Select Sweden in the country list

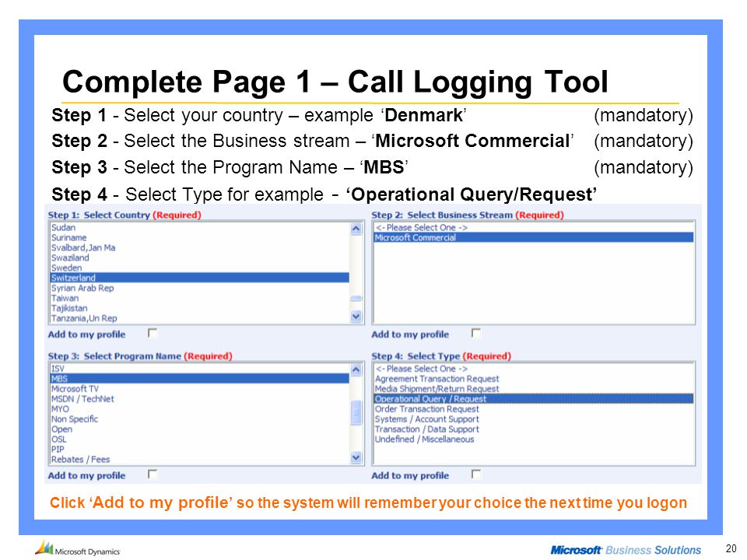pos(200,268)
